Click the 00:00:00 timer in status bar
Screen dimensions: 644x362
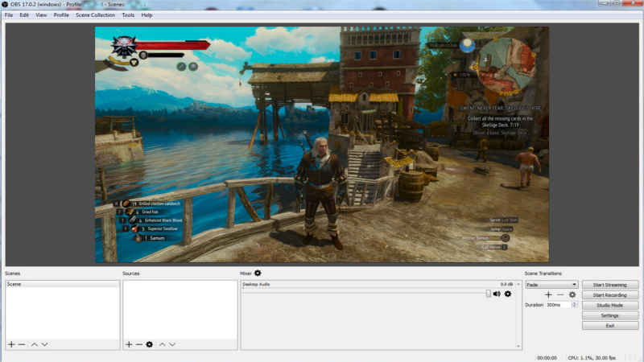[547, 358]
